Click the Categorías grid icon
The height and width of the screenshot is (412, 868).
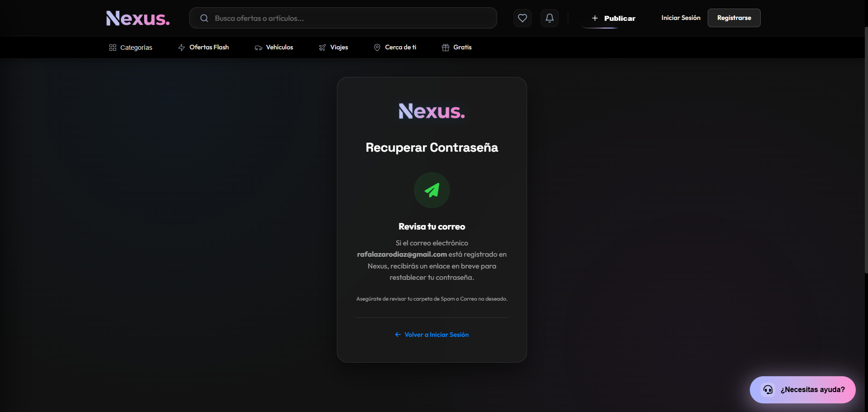[x=113, y=48]
